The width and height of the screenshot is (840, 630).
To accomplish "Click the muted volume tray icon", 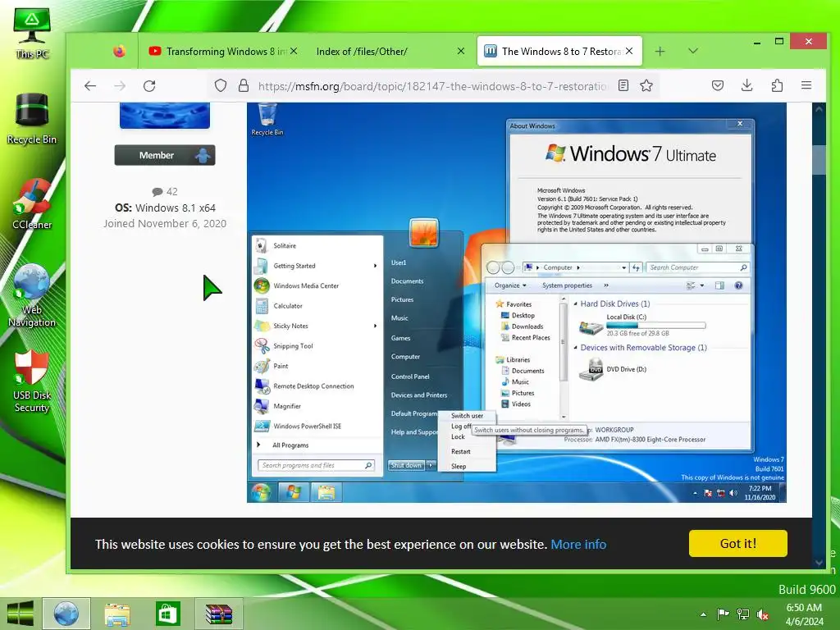I will [762, 614].
